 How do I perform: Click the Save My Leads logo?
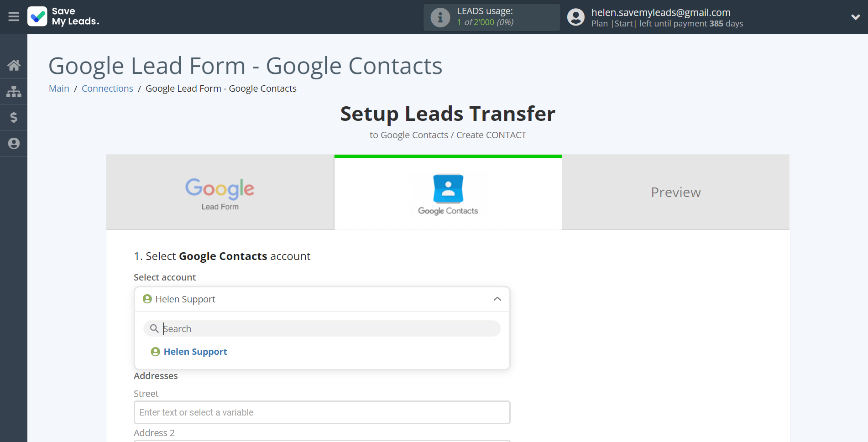tap(63, 16)
